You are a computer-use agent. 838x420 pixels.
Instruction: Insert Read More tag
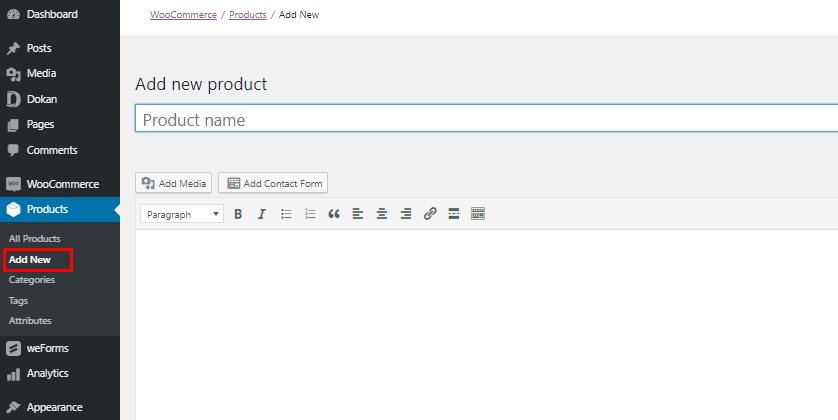(454, 214)
